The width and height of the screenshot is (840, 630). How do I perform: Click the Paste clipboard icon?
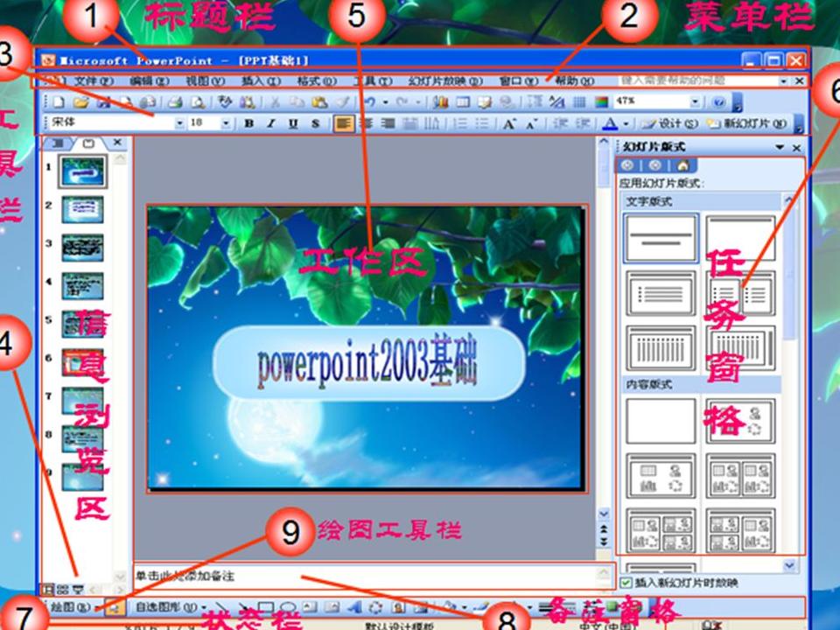(x=319, y=101)
